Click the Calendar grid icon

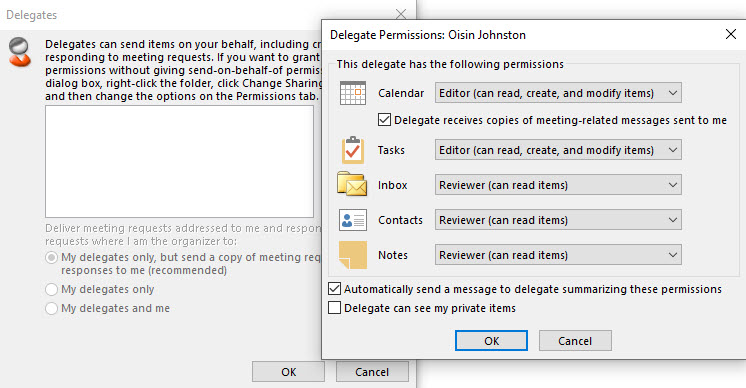353,93
